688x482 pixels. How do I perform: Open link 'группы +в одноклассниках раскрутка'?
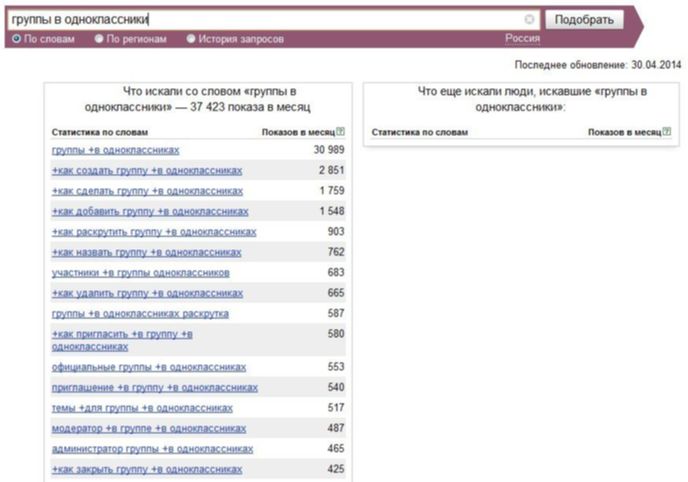tap(140, 314)
